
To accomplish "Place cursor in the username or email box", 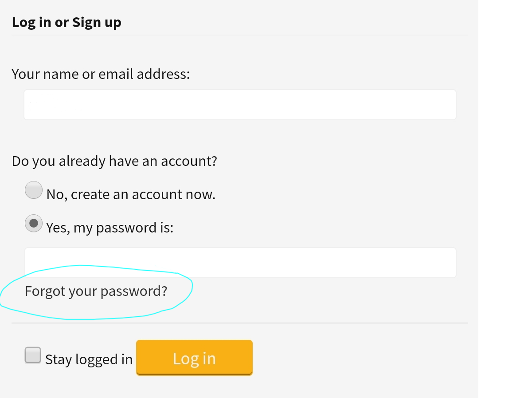I will pos(240,105).
